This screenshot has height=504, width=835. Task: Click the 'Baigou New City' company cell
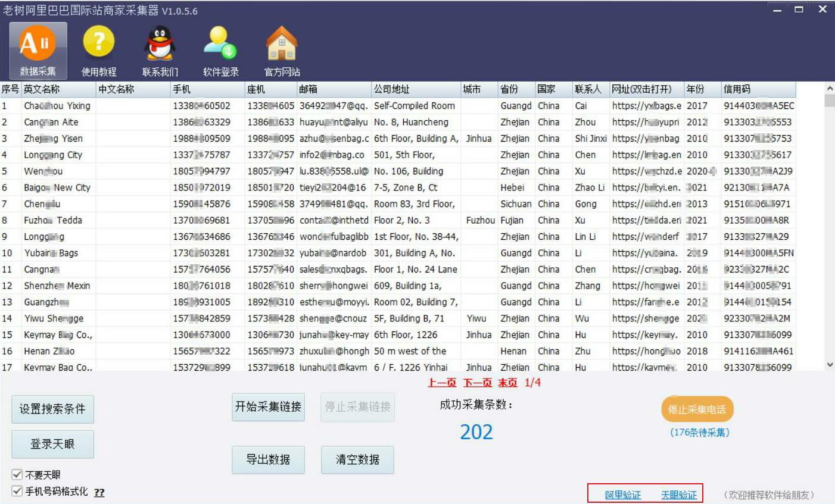[59, 187]
